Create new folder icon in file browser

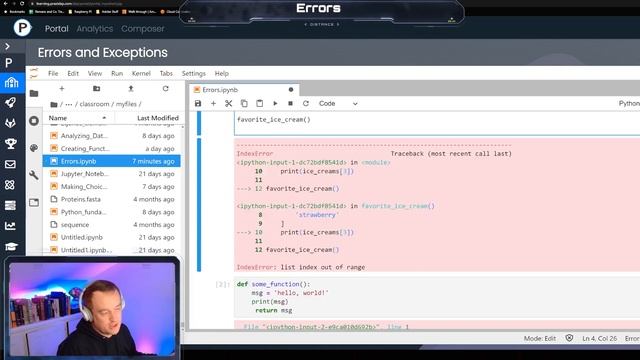coord(96,89)
